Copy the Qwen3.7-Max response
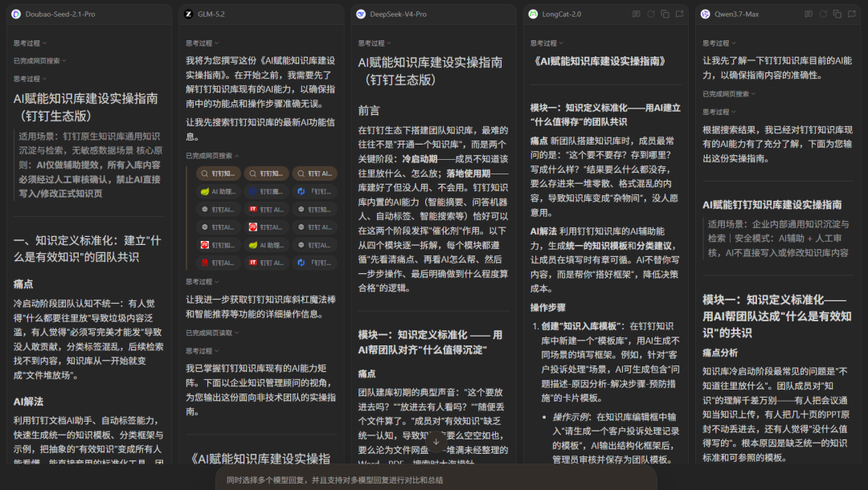Image resolution: width=868 pixels, height=490 pixels. (837, 14)
